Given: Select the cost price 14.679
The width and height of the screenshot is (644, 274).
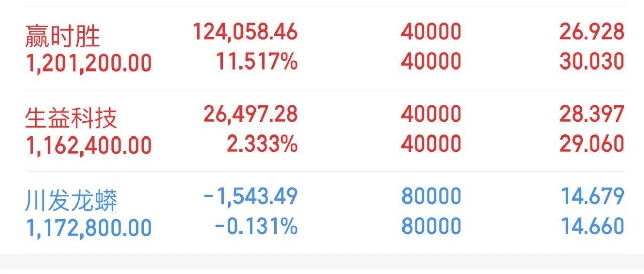Looking at the screenshot, I should tap(593, 196).
